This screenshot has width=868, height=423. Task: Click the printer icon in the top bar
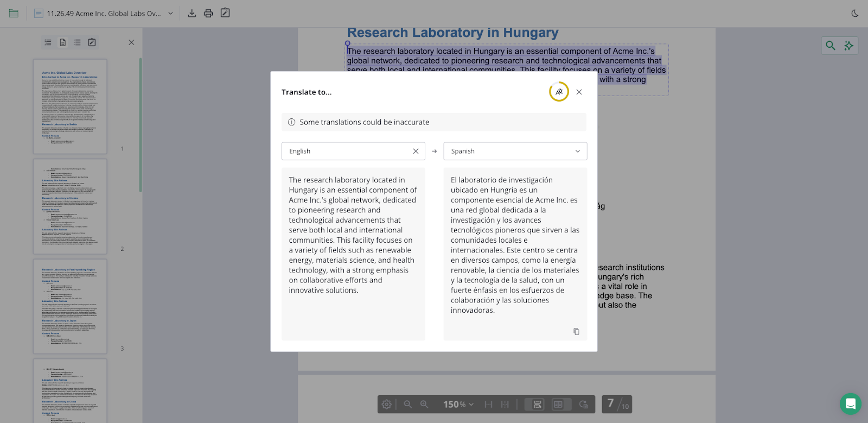coord(208,13)
